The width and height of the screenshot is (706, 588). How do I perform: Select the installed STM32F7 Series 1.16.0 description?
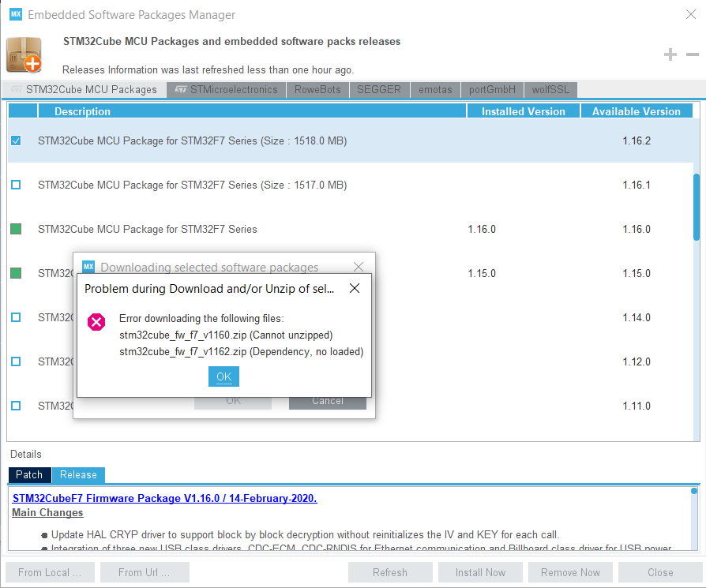147,229
